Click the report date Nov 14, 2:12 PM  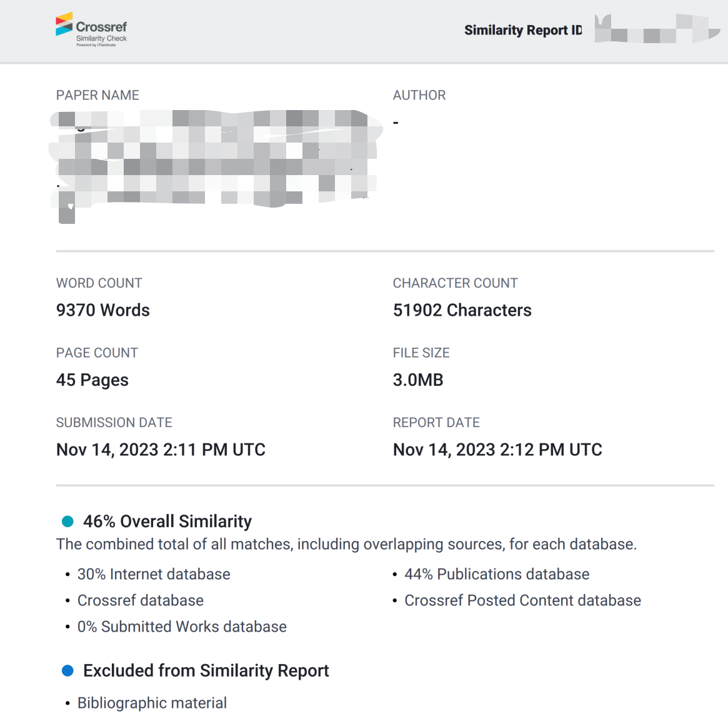pos(497,450)
